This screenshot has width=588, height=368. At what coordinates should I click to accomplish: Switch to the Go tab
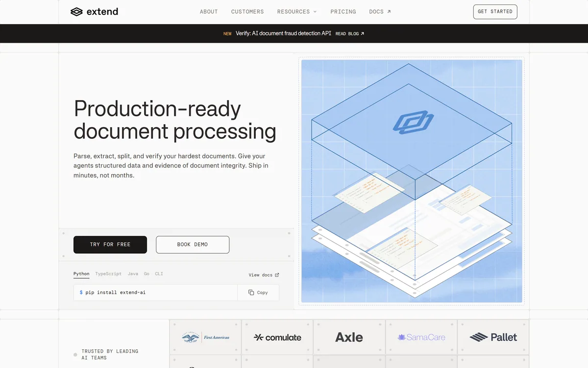(147, 274)
